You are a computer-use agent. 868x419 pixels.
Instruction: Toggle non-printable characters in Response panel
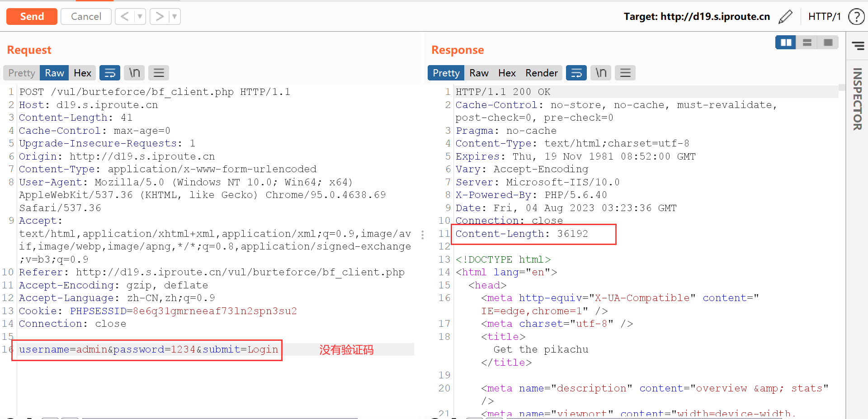[x=601, y=73]
